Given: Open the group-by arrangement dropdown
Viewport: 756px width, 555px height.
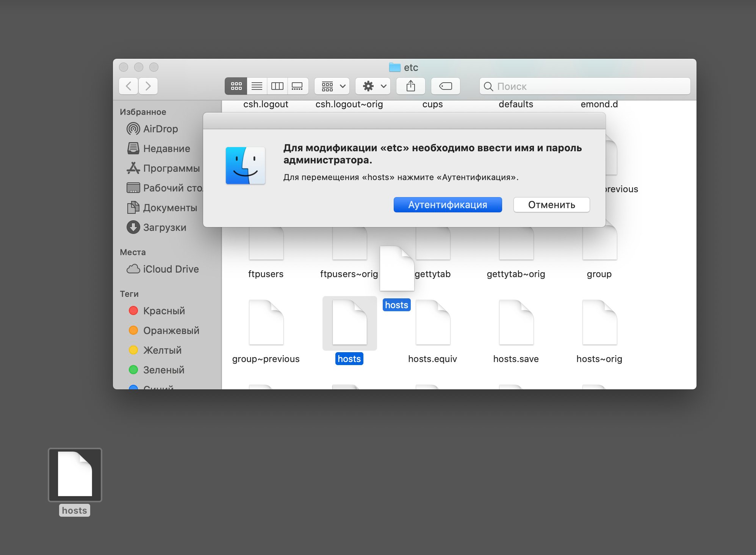Looking at the screenshot, I should [x=333, y=86].
